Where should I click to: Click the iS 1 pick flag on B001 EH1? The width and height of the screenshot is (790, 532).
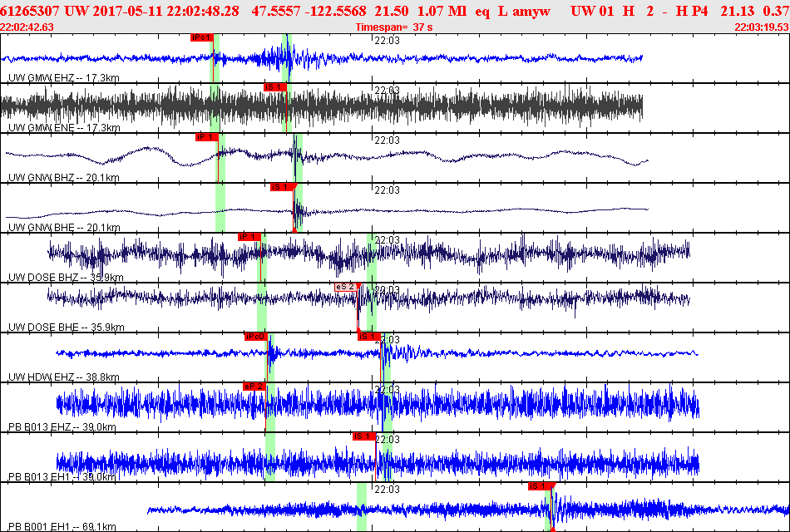(x=540, y=486)
